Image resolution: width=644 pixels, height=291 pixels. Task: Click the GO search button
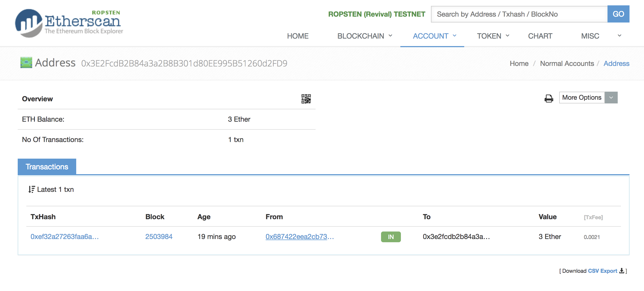tap(619, 14)
